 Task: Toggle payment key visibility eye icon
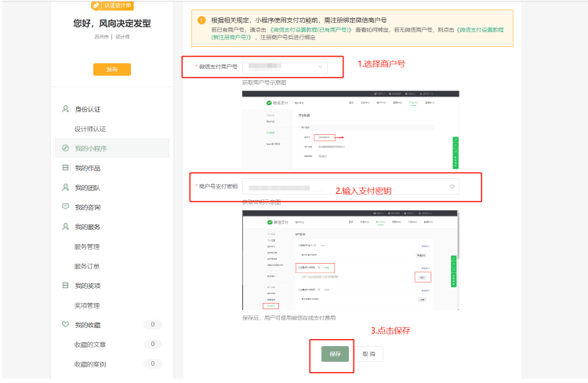click(x=452, y=187)
